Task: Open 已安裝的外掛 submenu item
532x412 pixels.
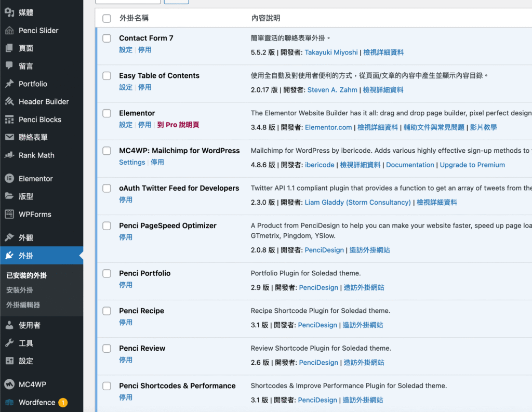Action: (26, 275)
